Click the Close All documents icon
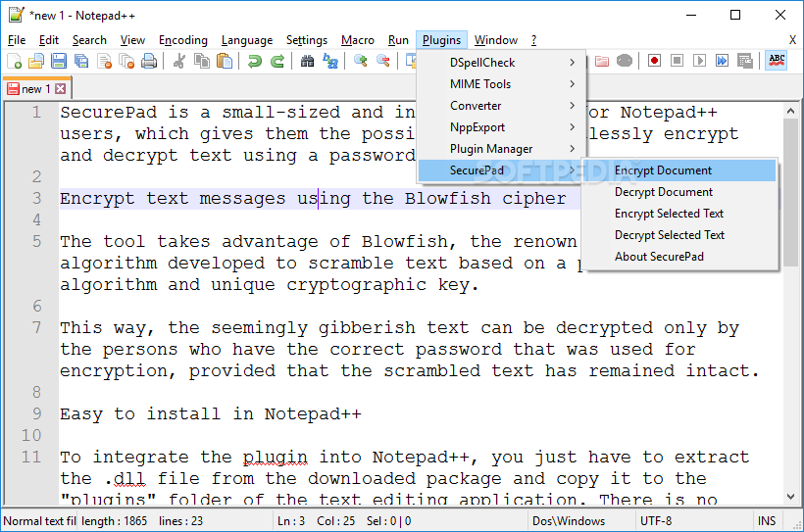 (x=126, y=61)
